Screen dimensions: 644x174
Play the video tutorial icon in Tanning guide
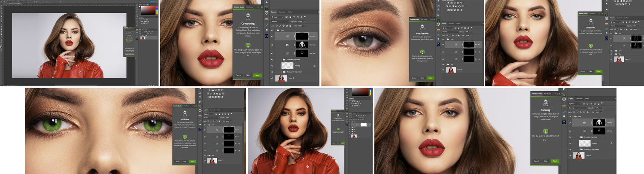click(546, 131)
